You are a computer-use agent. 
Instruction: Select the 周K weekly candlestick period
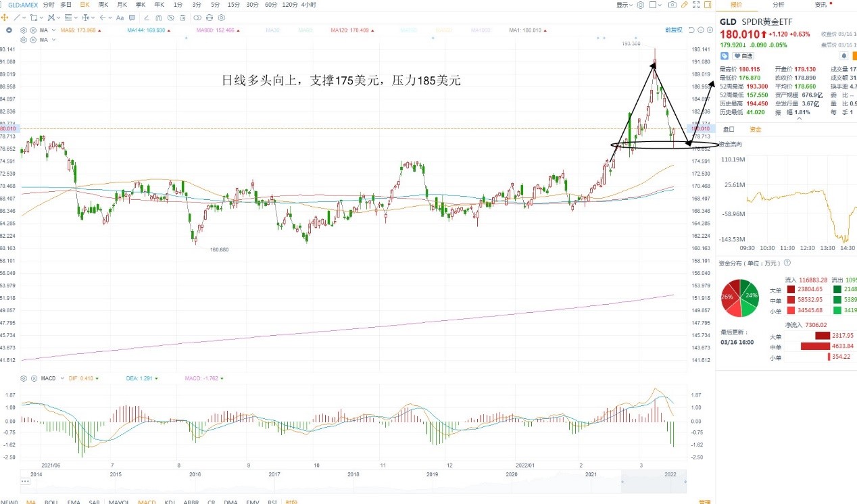(103, 5)
